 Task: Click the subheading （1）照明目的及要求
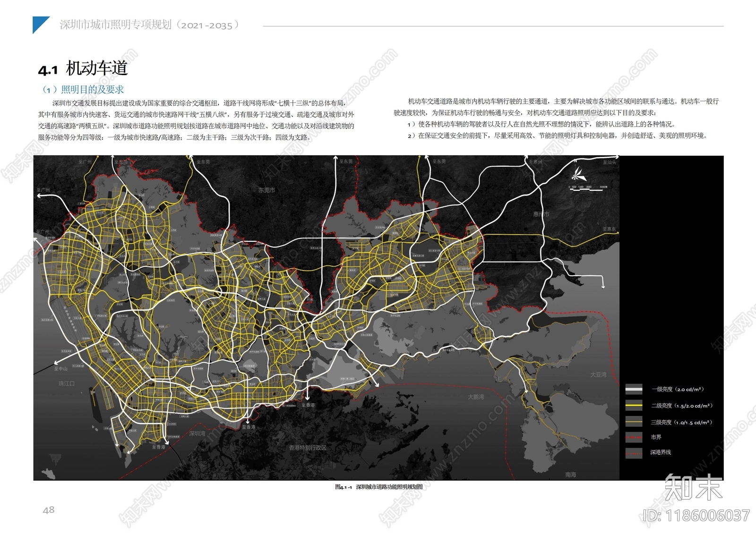(83, 89)
